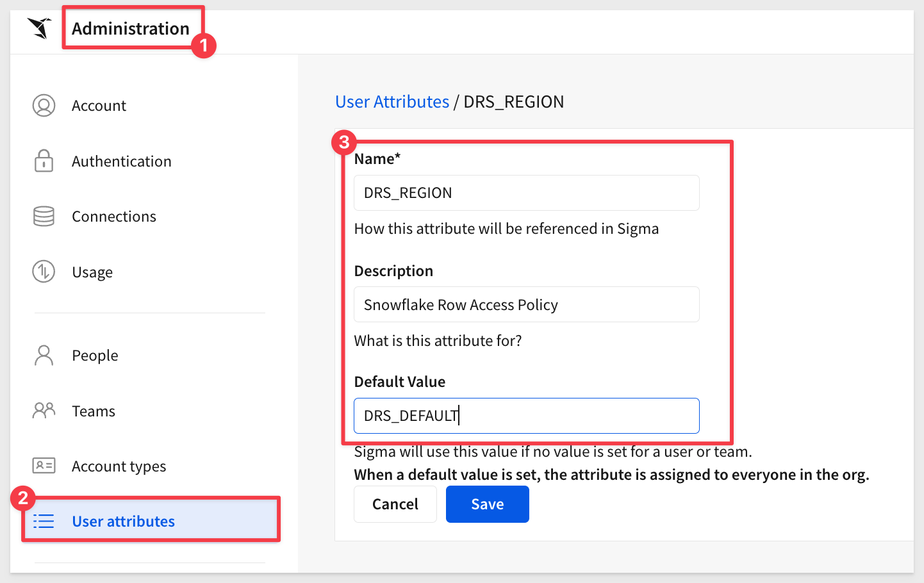This screenshot has width=924, height=583.
Task: Click the Usage arrows icon
Action: [x=44, y=272]
